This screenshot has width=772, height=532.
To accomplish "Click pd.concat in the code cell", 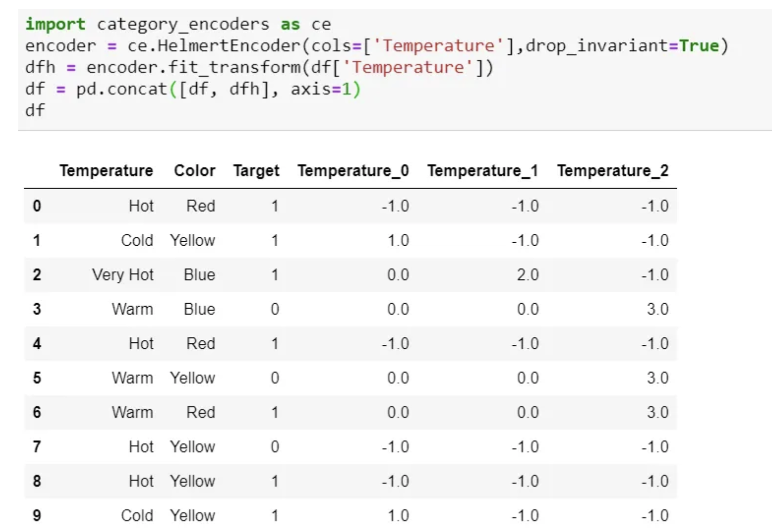I will click(122, 89).
